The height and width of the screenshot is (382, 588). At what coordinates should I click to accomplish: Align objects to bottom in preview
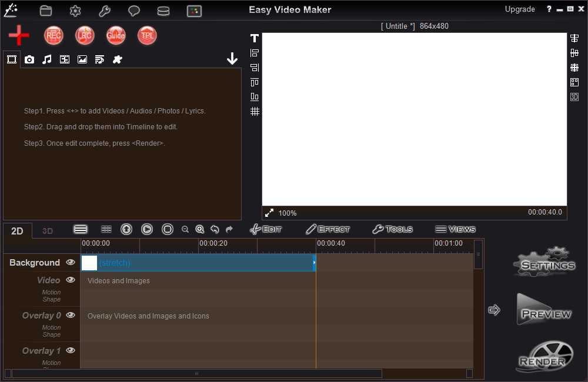pos(255,97)
